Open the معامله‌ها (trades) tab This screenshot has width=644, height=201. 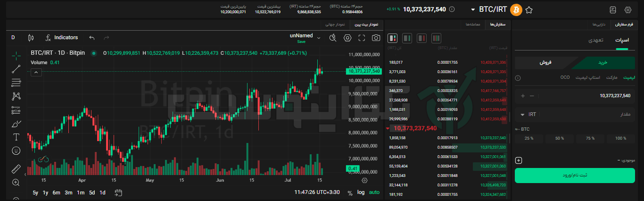click(473, 24)
